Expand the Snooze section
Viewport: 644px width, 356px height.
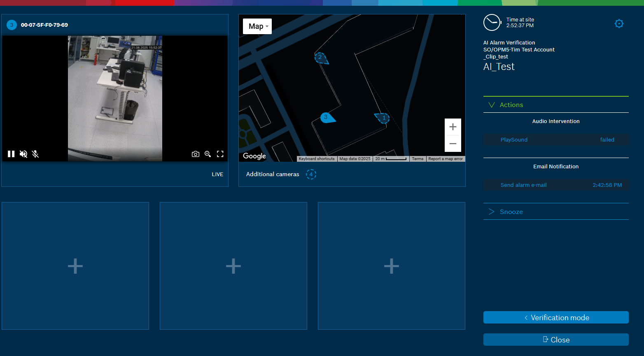pos(511,212)
